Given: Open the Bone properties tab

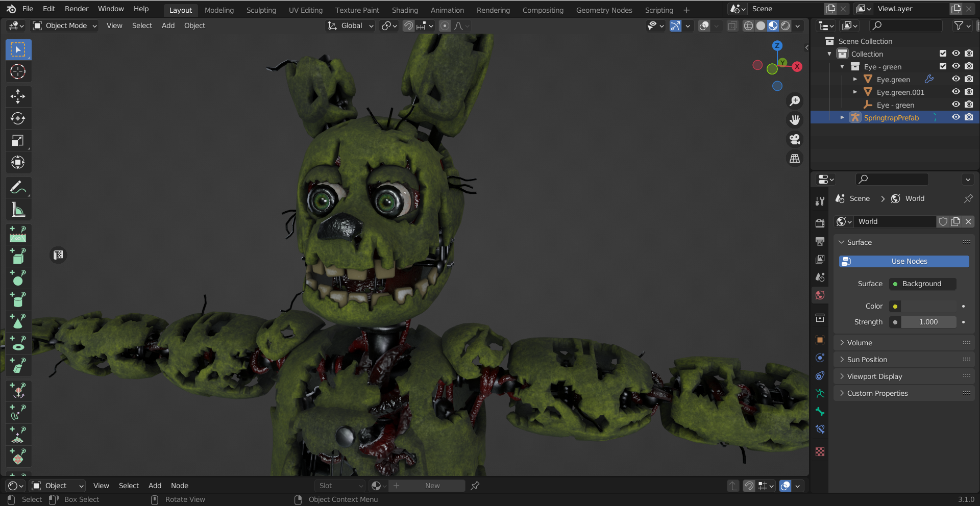Looking at the screenshot, I should 820,411.
